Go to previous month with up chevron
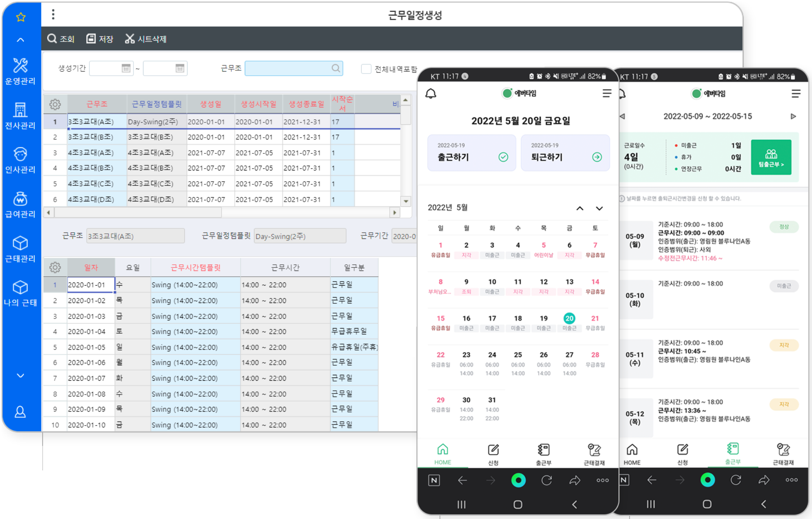Screen dimensions: 812x519 (x=580, y=208)
